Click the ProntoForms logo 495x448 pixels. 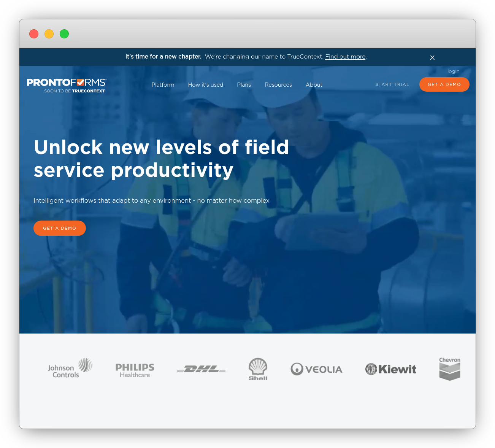[67, 85]
